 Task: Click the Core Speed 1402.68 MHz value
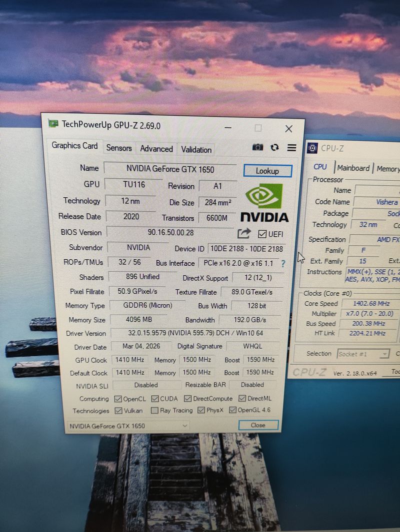[x=371, y=304]
